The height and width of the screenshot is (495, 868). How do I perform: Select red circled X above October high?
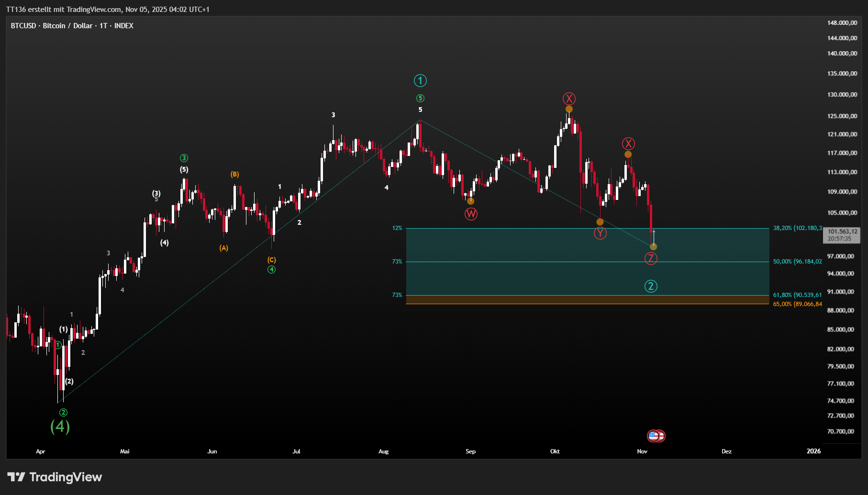click(569, 99)
